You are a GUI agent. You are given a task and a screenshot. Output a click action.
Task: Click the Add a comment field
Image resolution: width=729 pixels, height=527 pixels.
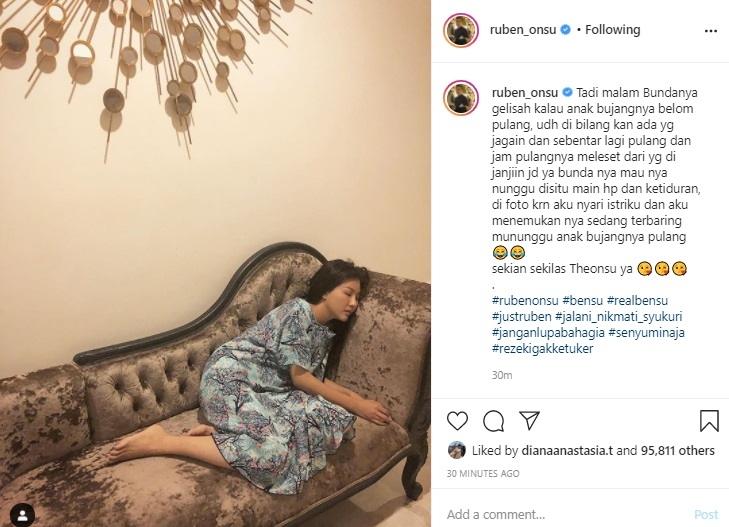(x=567, y=514)
